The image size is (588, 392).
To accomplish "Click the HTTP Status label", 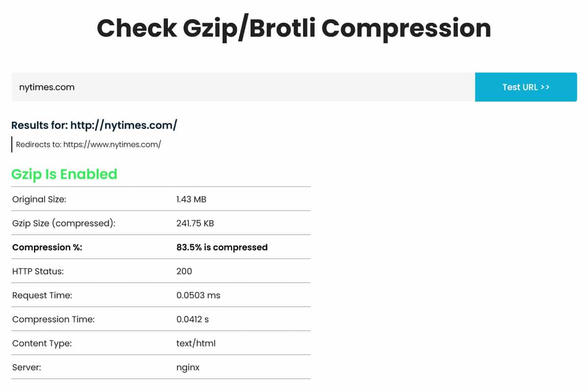I will point(38,271).
